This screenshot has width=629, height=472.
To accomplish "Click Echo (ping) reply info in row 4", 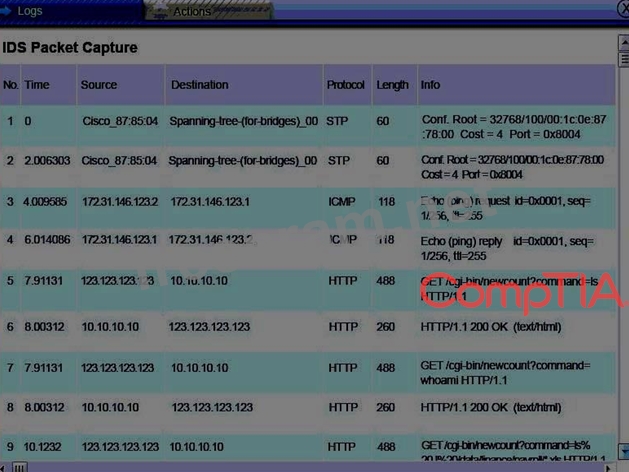I will [507, 249].
